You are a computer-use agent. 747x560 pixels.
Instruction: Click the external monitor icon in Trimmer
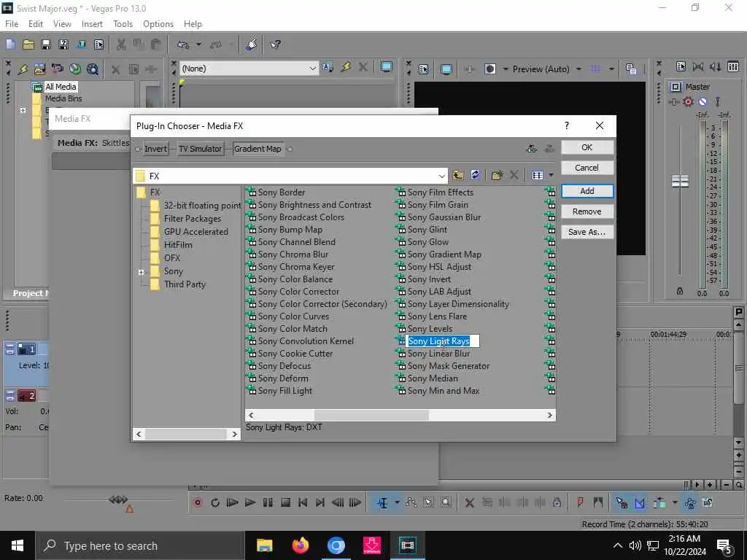387,68
